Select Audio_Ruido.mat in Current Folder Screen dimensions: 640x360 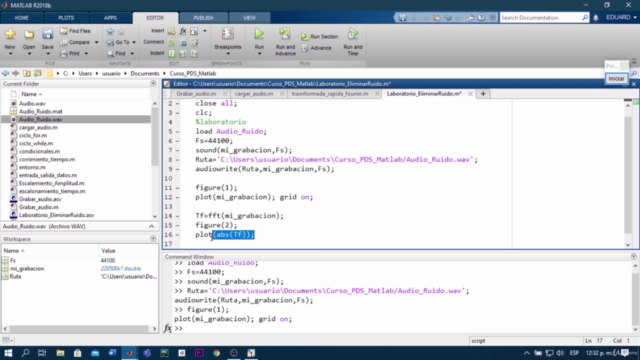pos(40,111)
